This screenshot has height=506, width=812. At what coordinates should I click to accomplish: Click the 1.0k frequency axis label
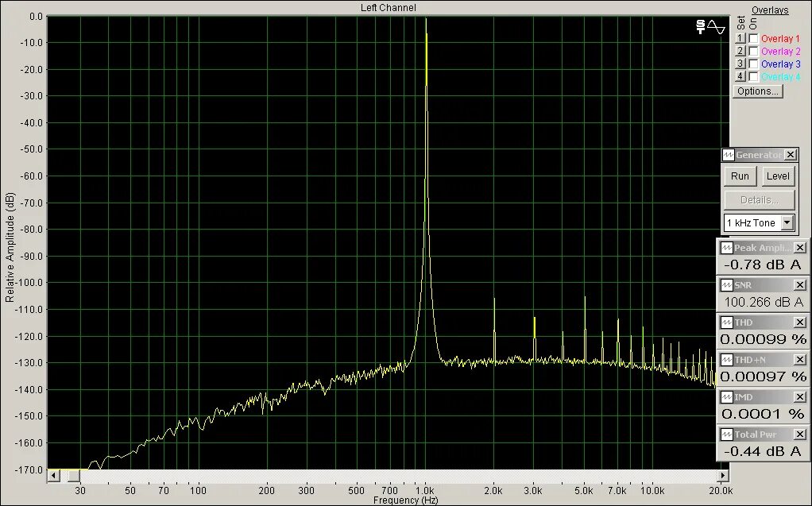tap(425, 491)
